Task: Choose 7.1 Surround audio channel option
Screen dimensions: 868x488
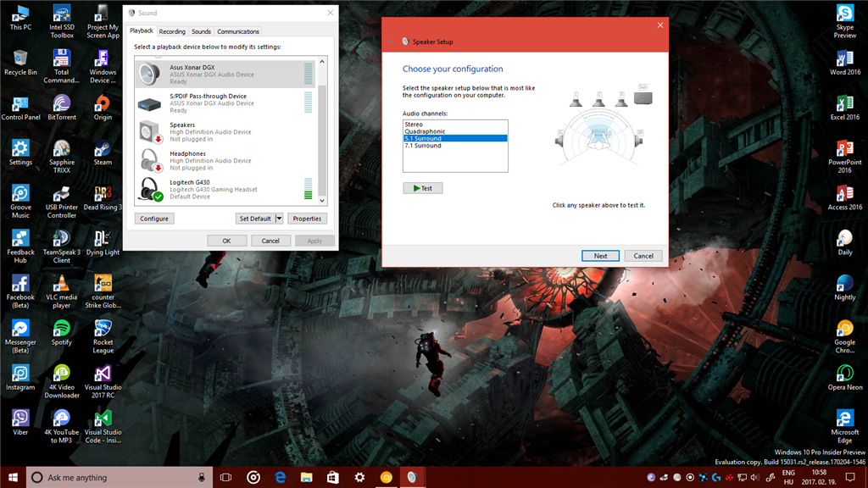Action: point(454,146)
